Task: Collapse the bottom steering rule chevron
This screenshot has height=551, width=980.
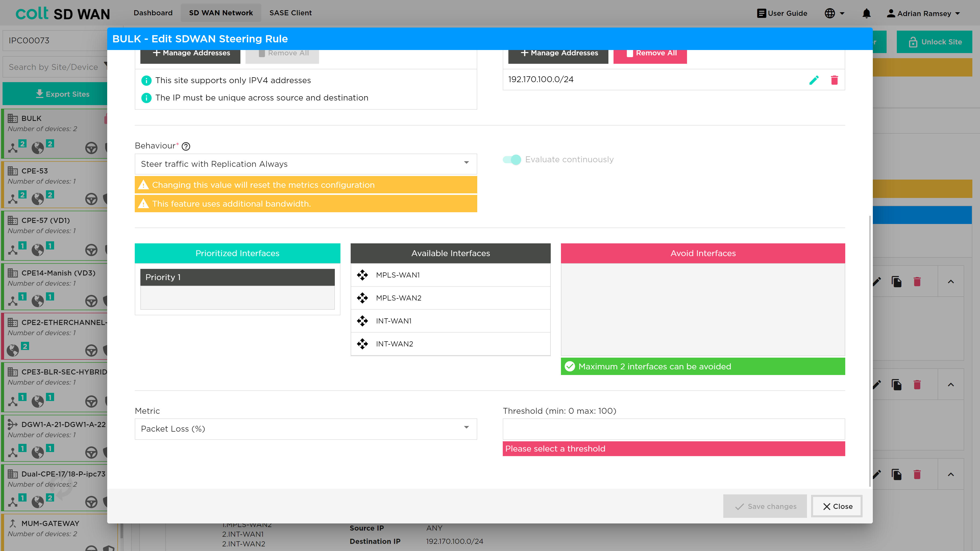Action: coord(951,474)
